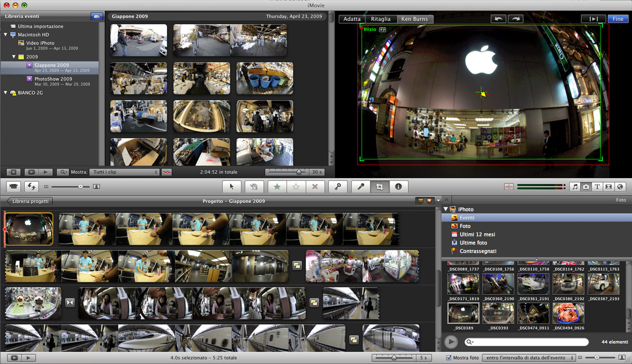The height and width of the screenshot is (364, 632).
Task: Switch to Adatta crop mode
Action: coord(352,19)
